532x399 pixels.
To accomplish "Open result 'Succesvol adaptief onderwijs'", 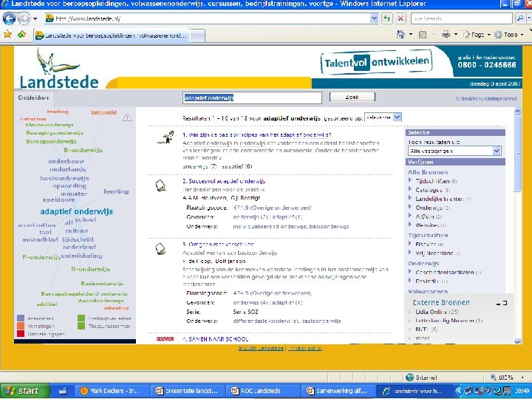I will click(227, 181).
